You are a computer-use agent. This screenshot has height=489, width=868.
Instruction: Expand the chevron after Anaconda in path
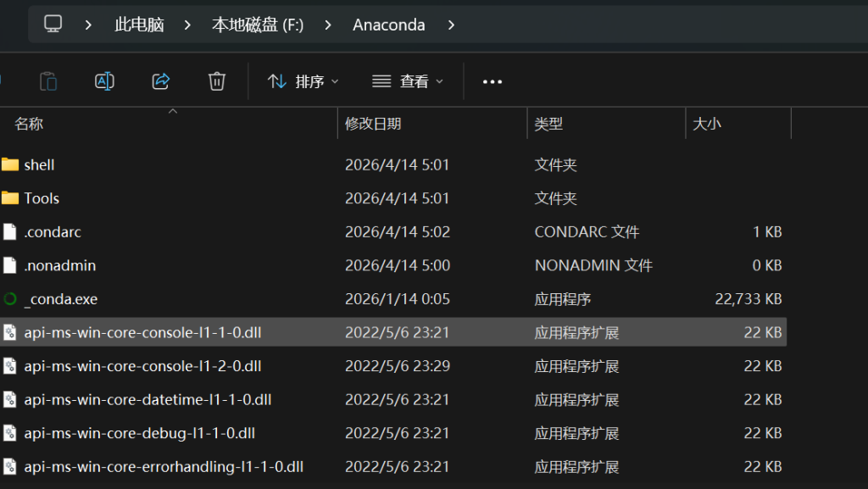click(451, 25)
